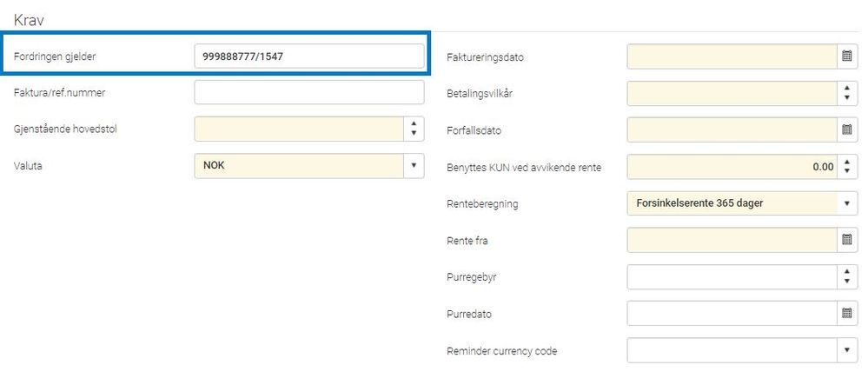
Task: Increase Betalingsvilkår value with up arrow
Action: pyautogui.click(x=846, y=88)
